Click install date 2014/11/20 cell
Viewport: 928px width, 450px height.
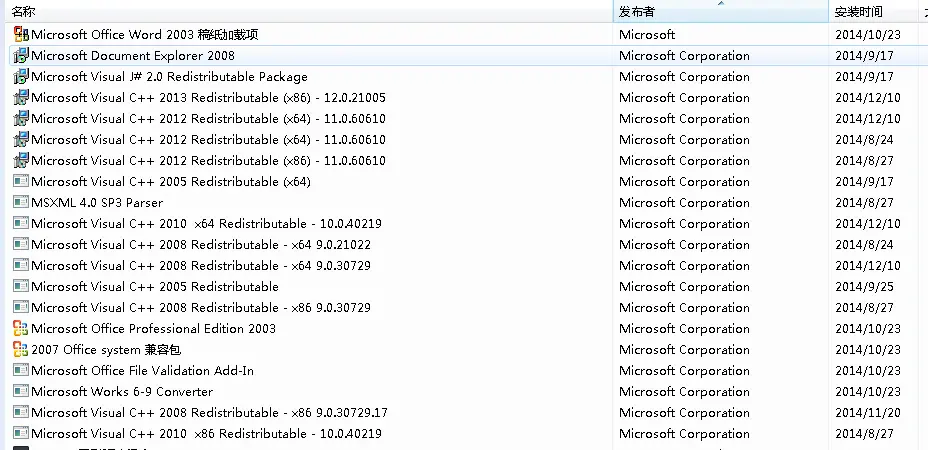868,413
